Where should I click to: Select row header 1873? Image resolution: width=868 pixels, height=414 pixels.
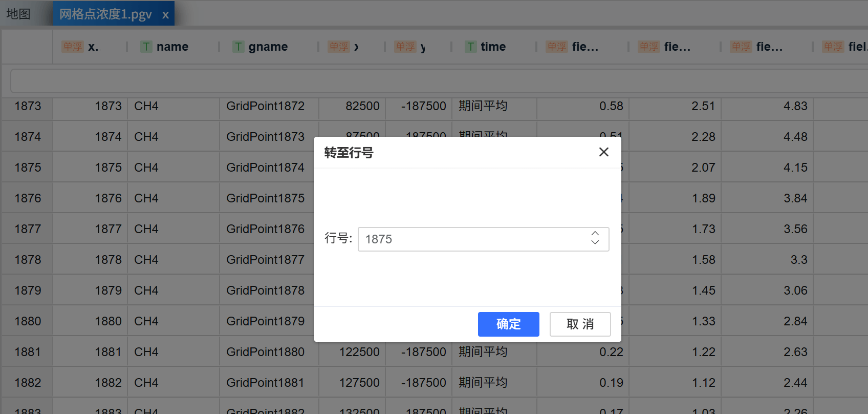tap(28, 106)
